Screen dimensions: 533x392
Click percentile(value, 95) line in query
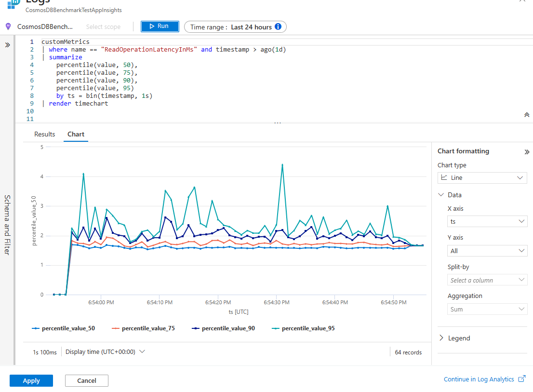95,88
